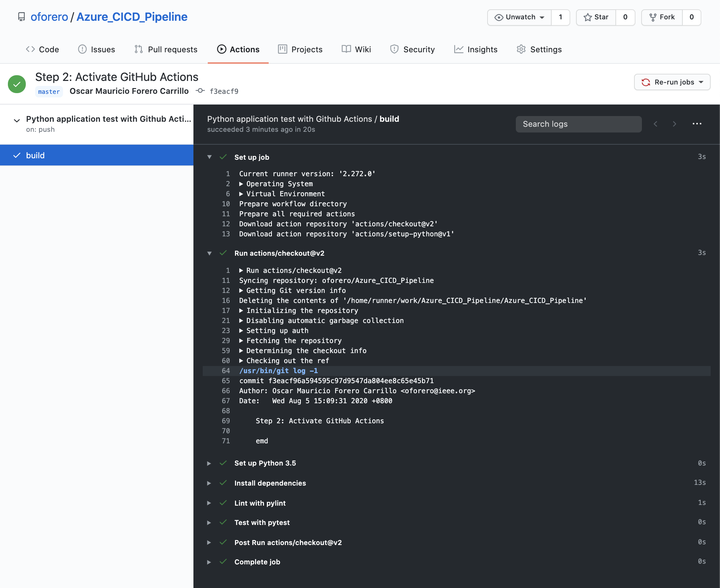
Task: Expand the Install dependencies step
Action: point(209,483)
